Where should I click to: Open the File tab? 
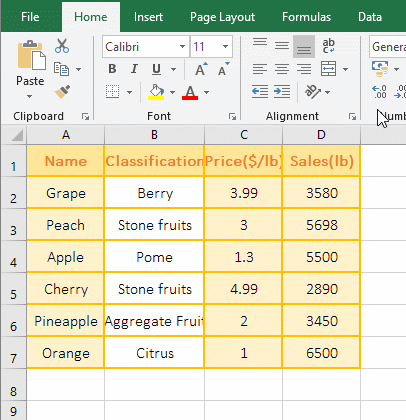pos(30,17)
